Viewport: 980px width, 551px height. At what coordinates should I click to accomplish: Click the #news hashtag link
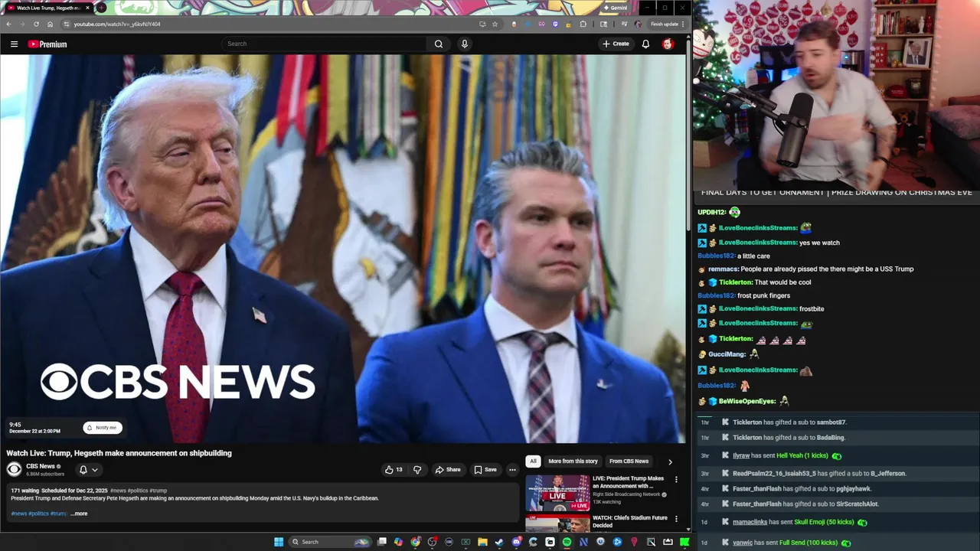[x=18, y=514]
